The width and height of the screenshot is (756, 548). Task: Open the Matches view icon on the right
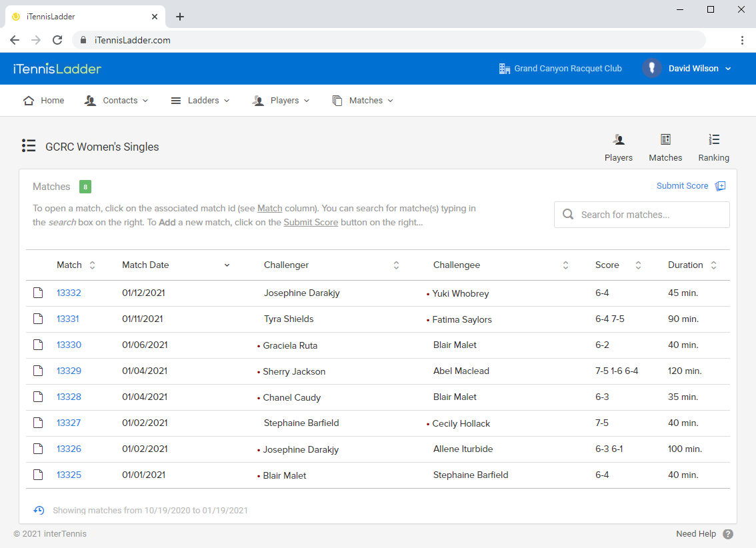665,140
